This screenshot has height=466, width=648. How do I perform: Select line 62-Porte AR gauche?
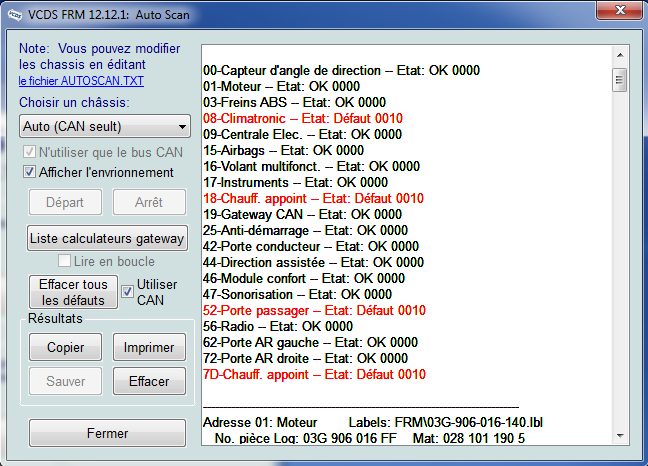(x=310, y=342)
